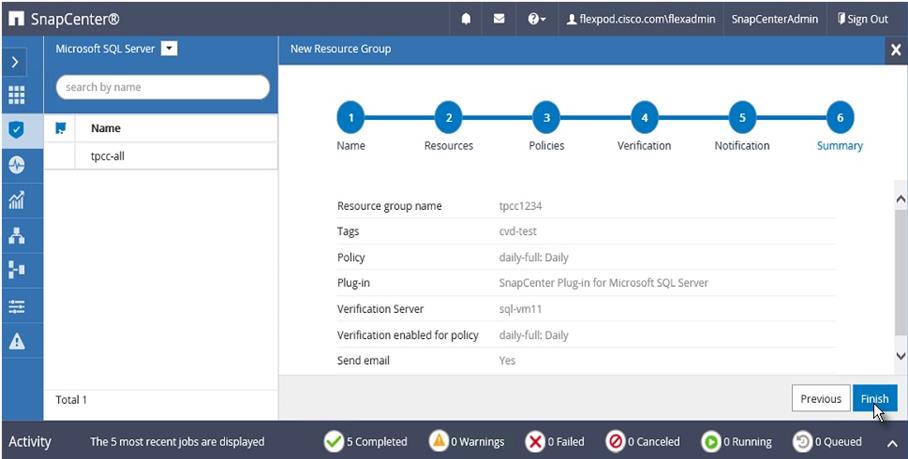
Task: Go to wizard step 2 Resources
Action: [x=449, y=117]
